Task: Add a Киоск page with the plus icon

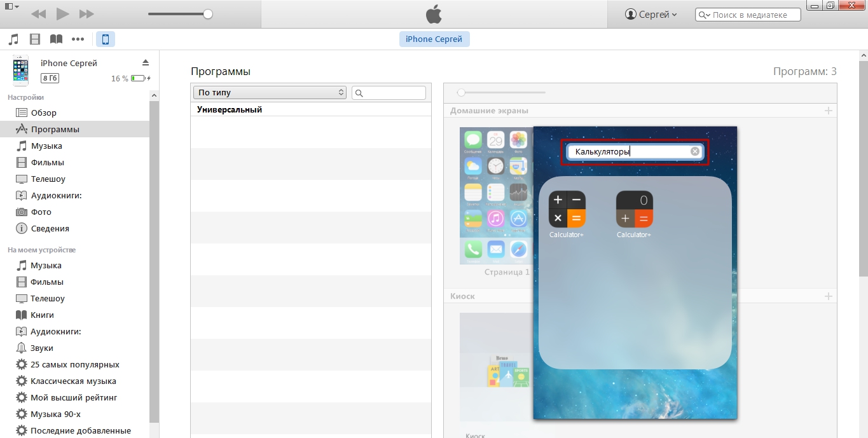Action: (828, 296)
